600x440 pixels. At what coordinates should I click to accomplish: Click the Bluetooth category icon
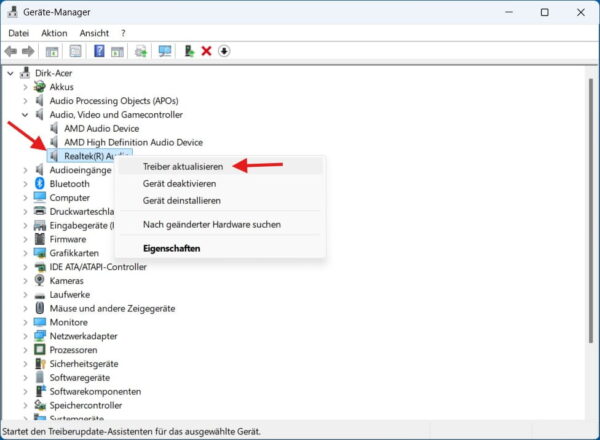(x=40, y=184)
